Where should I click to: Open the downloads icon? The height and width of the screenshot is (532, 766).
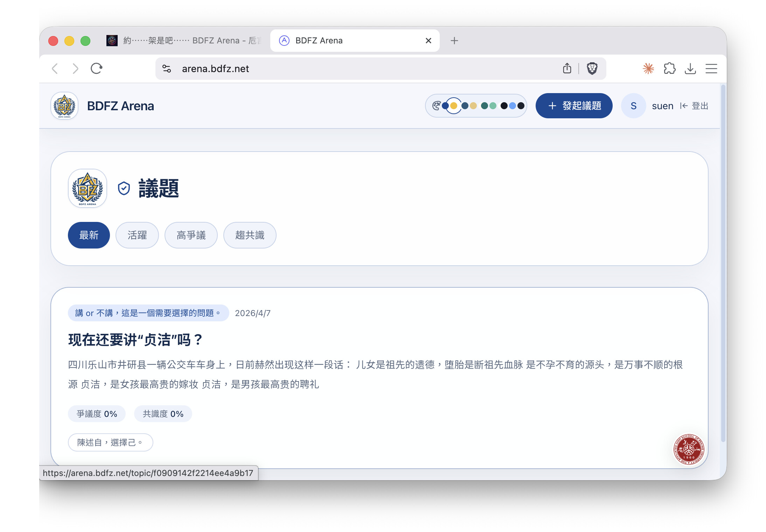pyautogui.click(x=690, y=69)
